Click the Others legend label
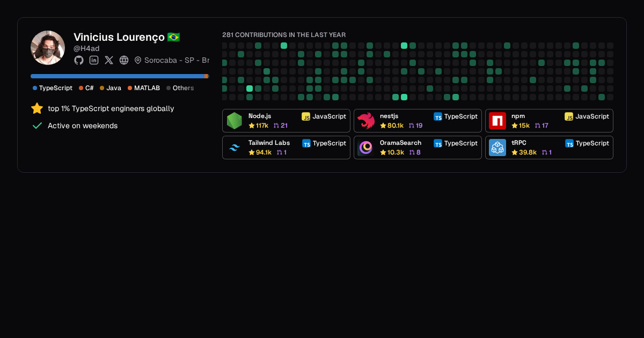 pos(183,88)
